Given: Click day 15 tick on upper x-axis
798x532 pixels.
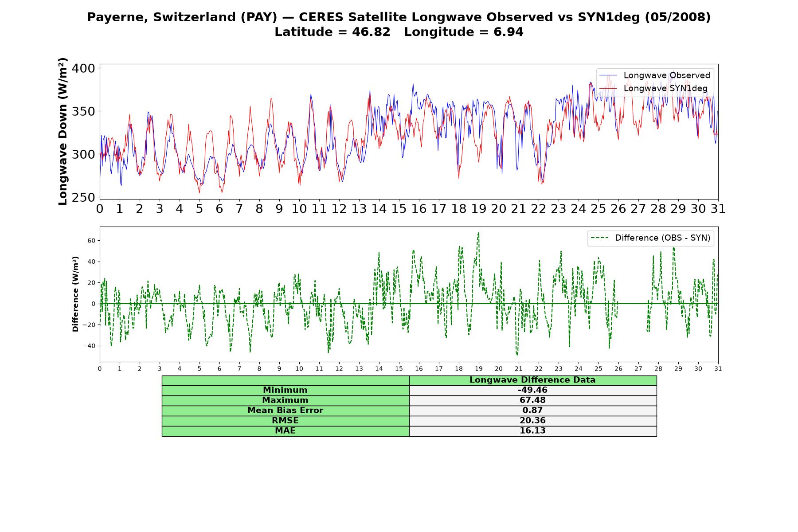Looking at the screenshot, I should point(399,209).
